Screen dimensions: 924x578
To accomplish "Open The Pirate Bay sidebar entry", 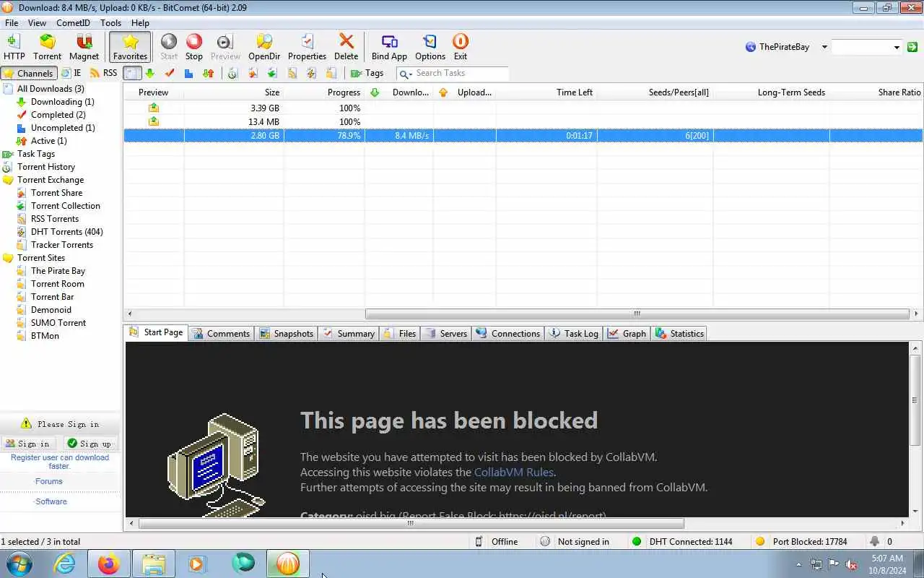I will point(58,271).
